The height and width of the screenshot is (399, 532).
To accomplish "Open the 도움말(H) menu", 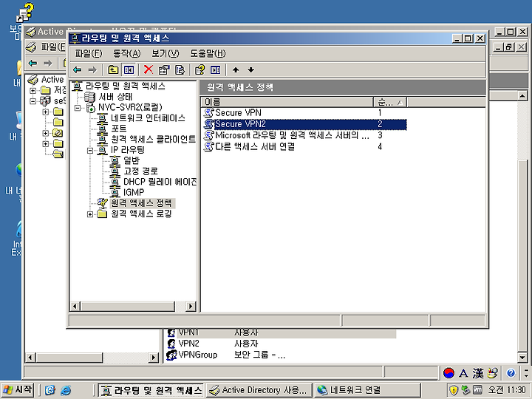I will point(208,54).
